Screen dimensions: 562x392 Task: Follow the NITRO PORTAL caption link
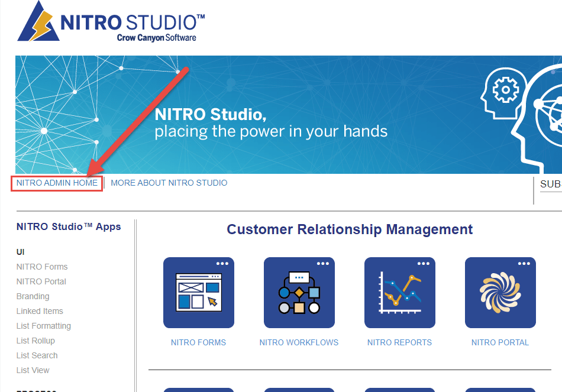pyautogui.click(x=500, y=342)
